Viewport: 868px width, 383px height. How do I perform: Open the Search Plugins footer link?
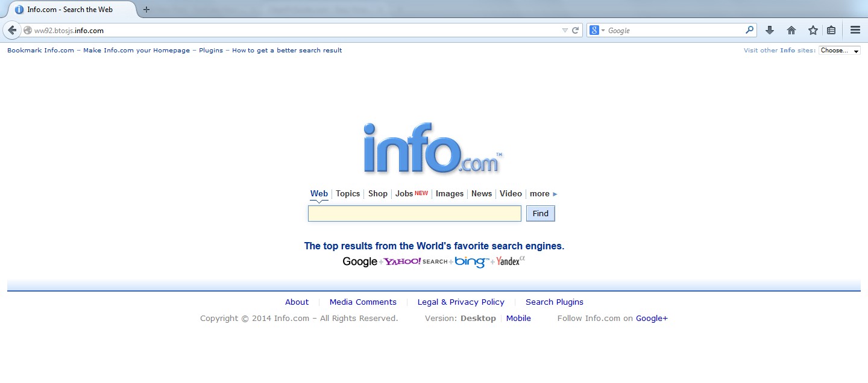pyautogui.click(x=555, y=302)
